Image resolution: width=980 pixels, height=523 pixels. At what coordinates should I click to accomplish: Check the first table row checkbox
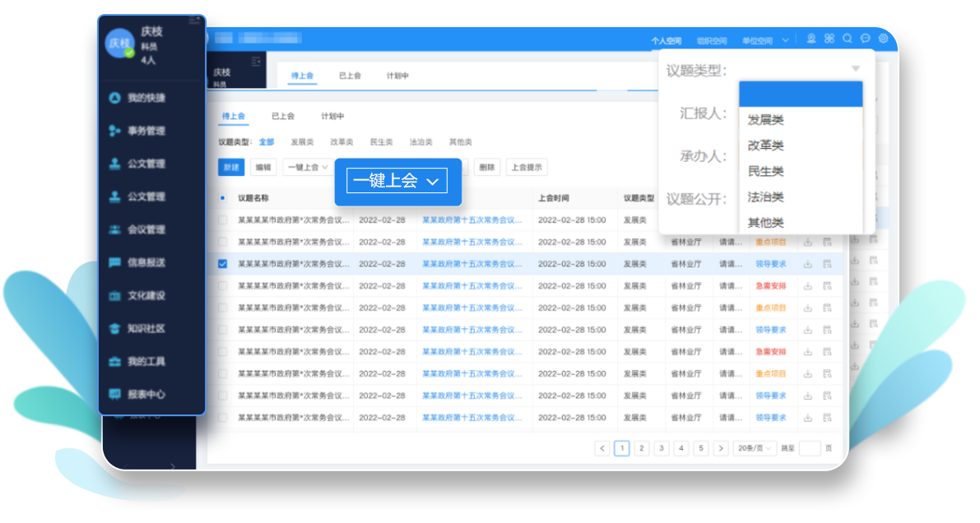tap(222, 220)
